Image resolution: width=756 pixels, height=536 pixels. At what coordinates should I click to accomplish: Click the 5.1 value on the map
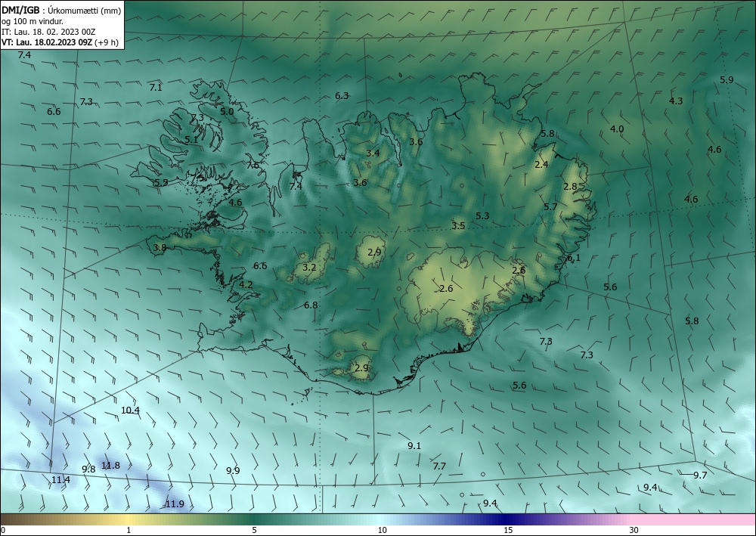tap(191, 140)
